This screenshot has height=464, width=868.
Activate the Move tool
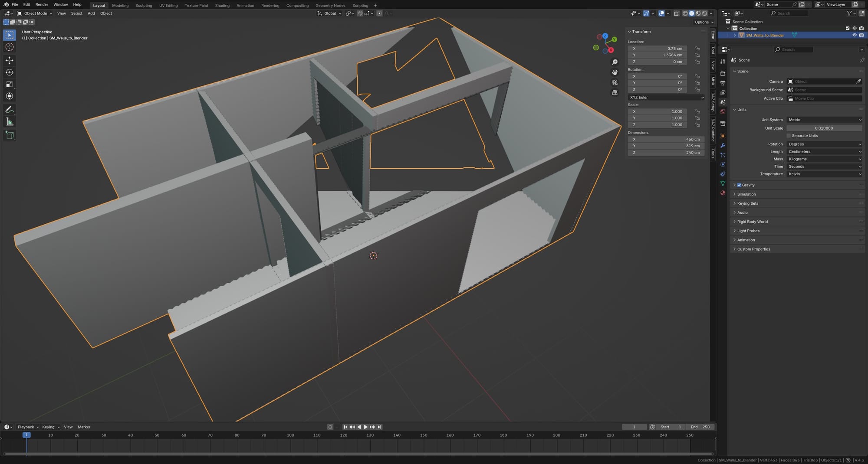click(x=10, y=60)
